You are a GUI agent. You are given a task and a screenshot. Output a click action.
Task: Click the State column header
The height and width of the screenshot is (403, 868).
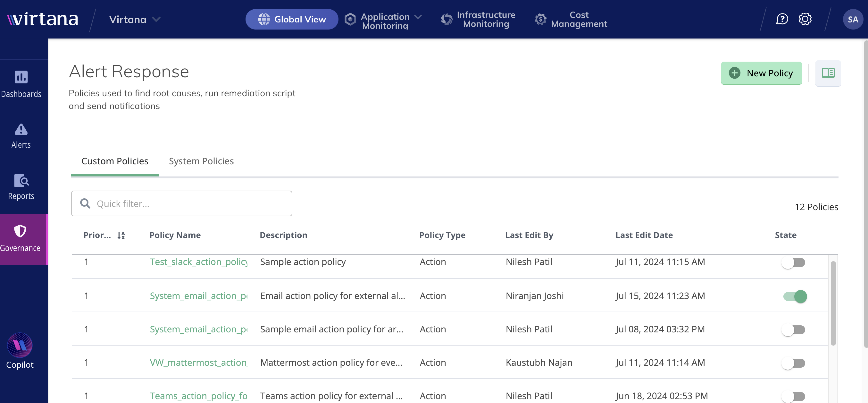click(785, 235)
